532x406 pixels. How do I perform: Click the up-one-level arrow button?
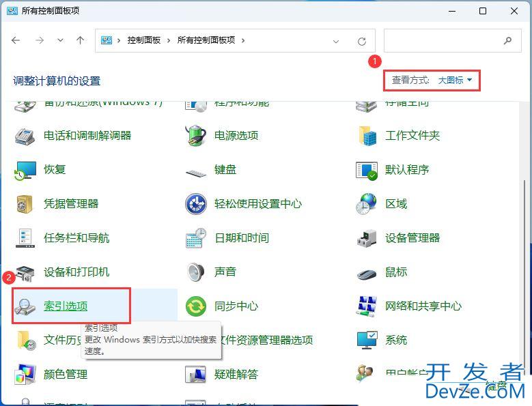coord(80,40)
